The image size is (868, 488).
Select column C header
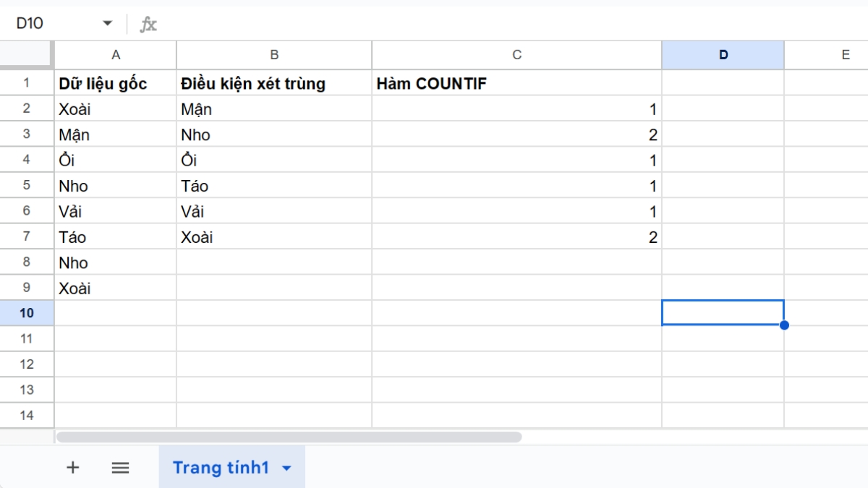click(516, 55)
